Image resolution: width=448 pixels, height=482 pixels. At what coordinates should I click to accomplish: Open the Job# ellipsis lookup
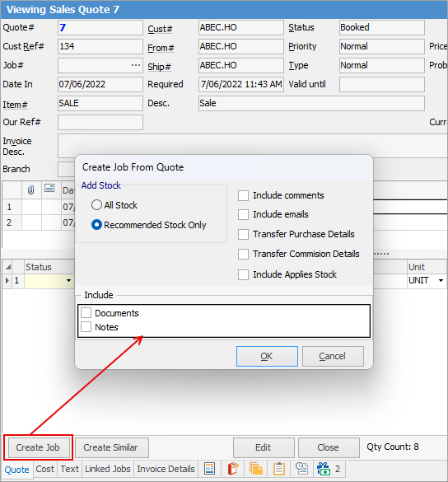coord(136,65)
